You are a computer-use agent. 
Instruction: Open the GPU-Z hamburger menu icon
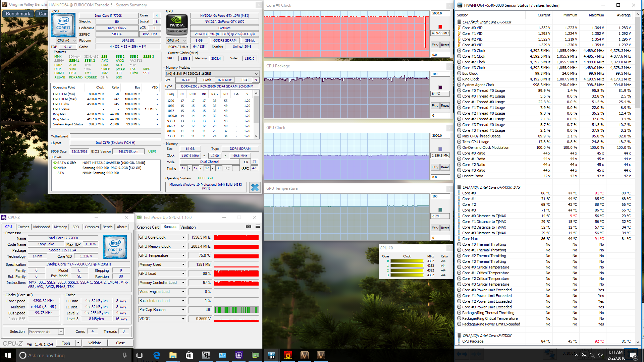point(258,227)
